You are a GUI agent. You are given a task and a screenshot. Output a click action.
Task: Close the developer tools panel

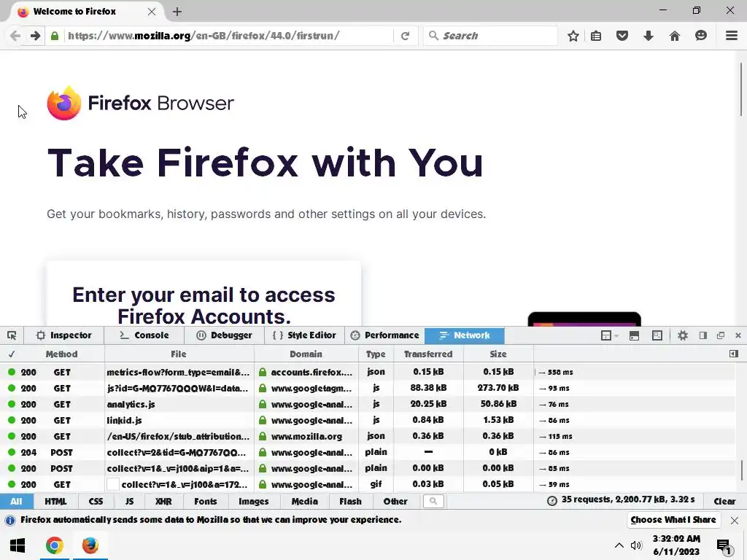pos(738,335)
